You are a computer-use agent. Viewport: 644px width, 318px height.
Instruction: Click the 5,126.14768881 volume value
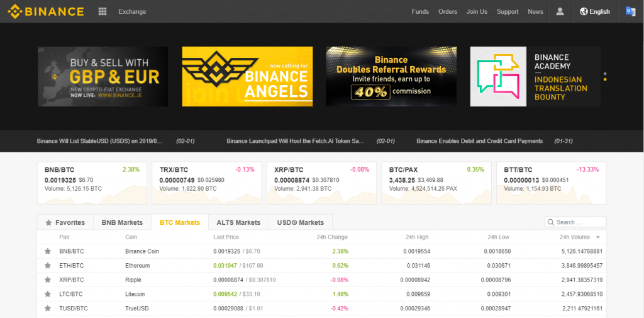point(582,251)
